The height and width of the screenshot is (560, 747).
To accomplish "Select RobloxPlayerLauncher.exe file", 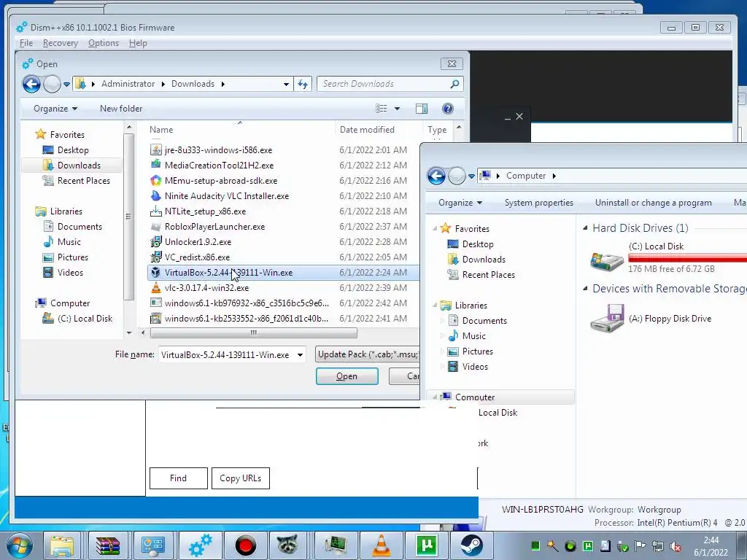I will [x=214, y=227].
